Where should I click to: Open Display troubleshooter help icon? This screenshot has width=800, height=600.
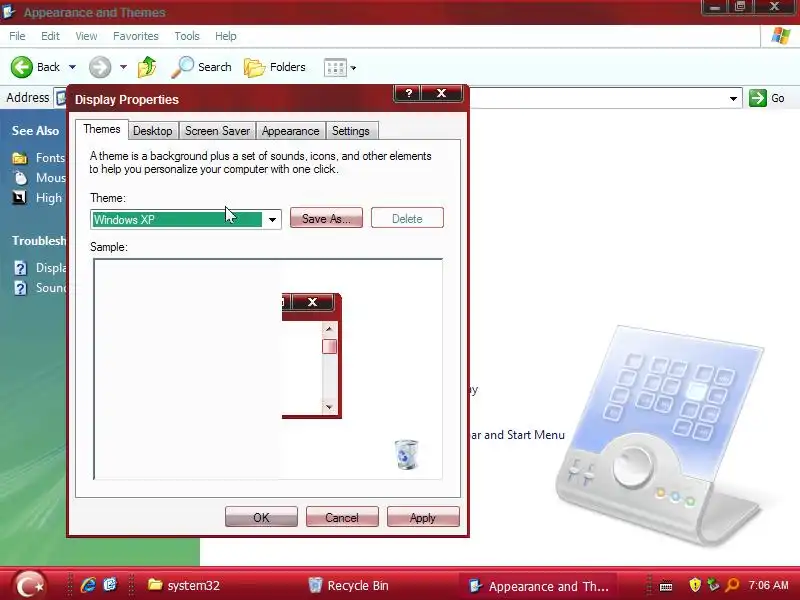20,268
